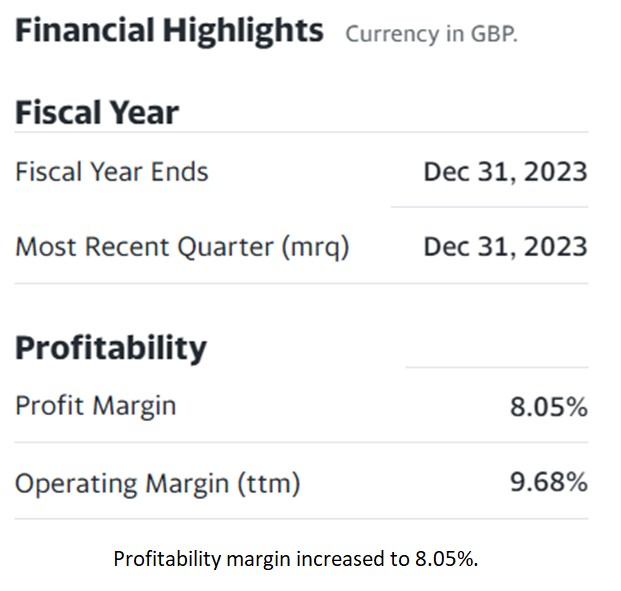Click the Profit Margin row label
The width and height of the screenshot is (621, 591).
(x=95, y=405)
